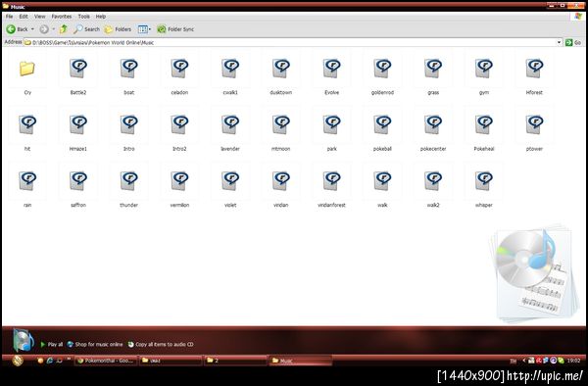This screenshot has width=588, height=386.
Task: Open the Cry folder
Action: (27, 69)
